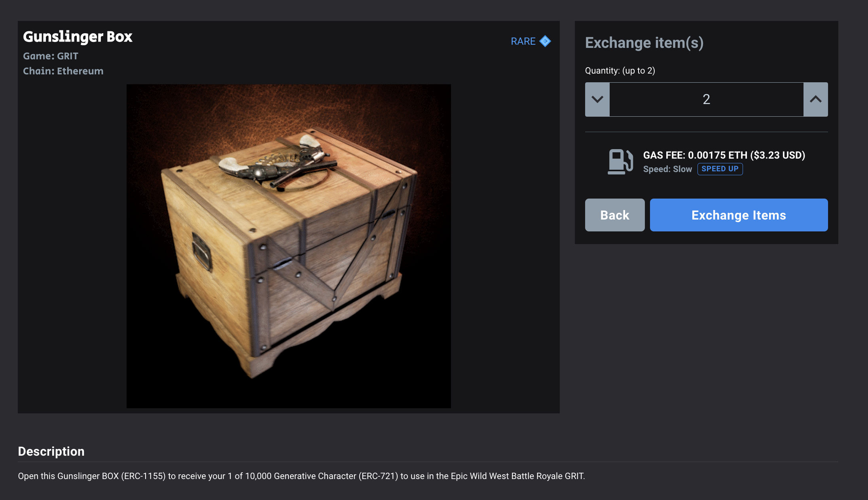Image resolution: width=868 pixels, height=500 pixels.
Task: Decrease quantity with the down chevron
Action: pos(597,99)
